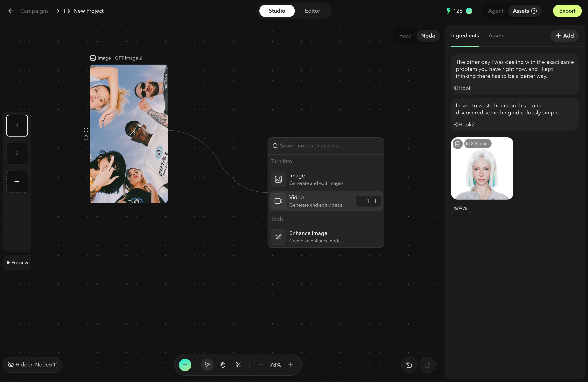
Task: Click the Assets help question icon
Action: [x=534, y=11]
